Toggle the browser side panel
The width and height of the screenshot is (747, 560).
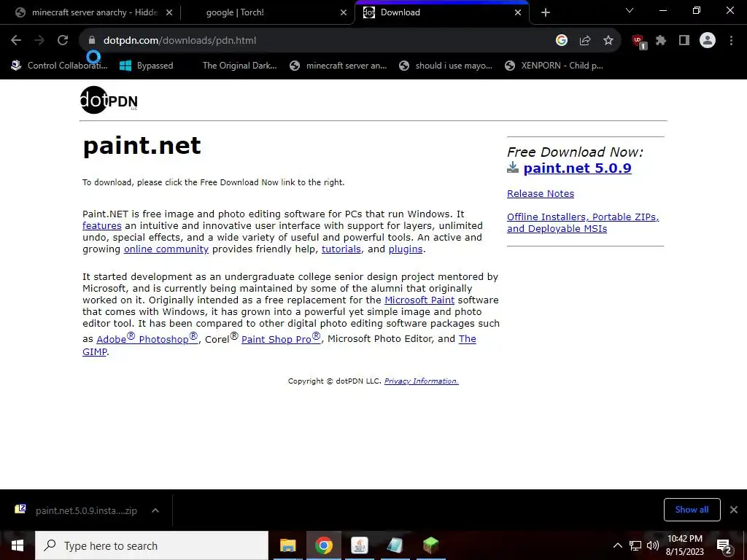pyautogui.click(x=684, y=41)
